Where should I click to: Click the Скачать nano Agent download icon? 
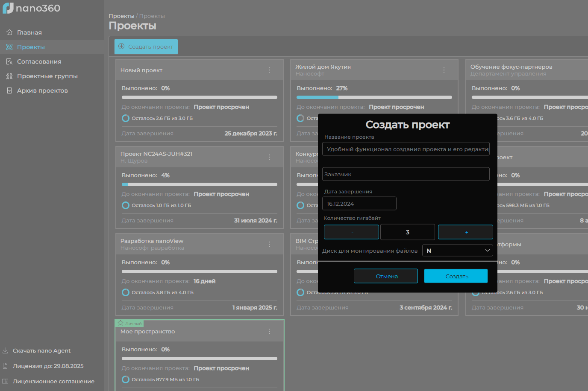[6, 350]
